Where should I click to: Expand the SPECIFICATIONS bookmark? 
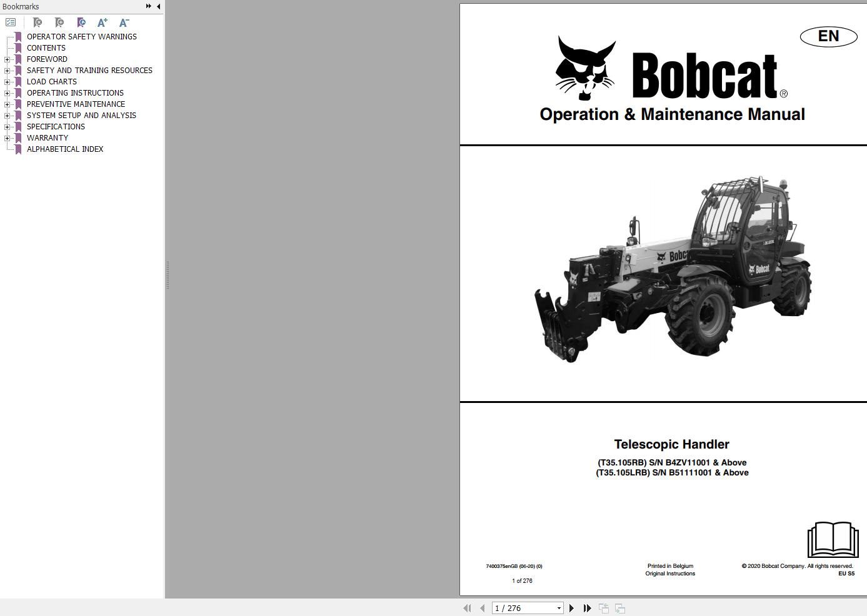click(x=6, y=126)
